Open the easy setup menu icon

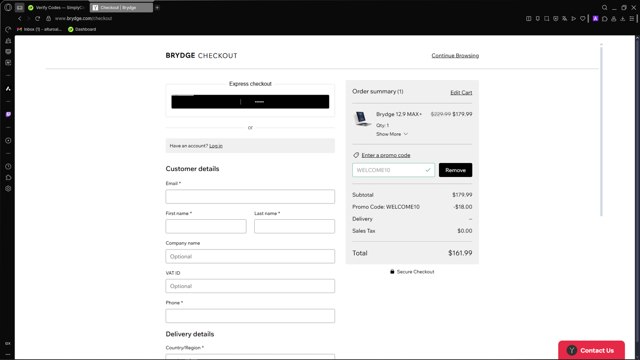point(631,18)
